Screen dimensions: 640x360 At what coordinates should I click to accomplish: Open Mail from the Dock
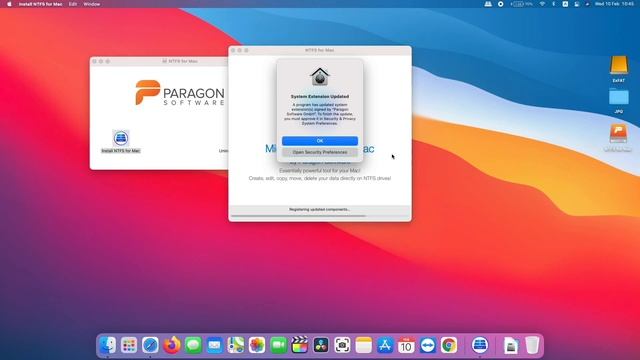[x=214, y=345]
